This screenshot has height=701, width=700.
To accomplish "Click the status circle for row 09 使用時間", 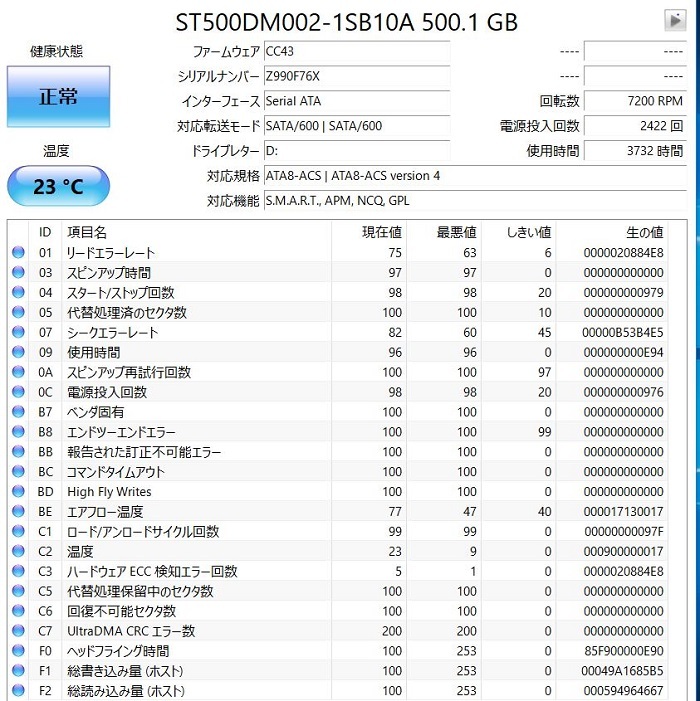I will 18,352.
